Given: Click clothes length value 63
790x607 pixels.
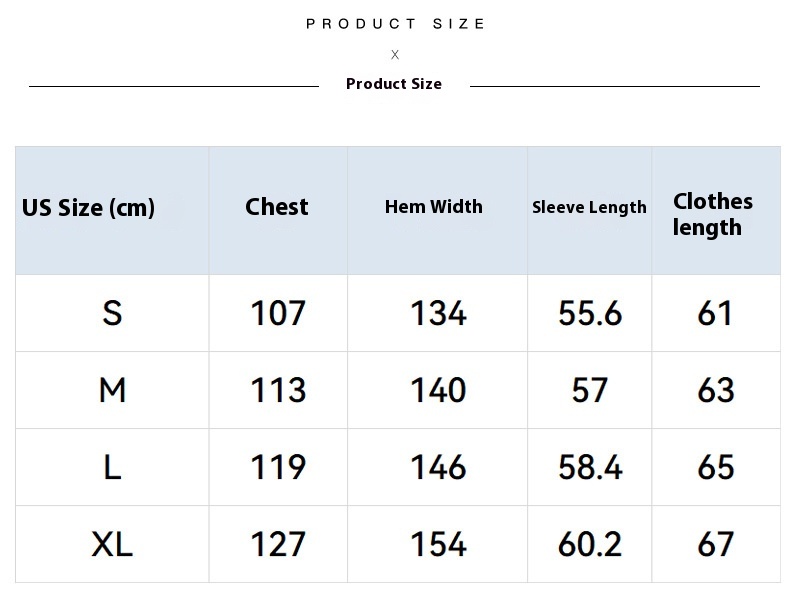Looking at the screenshot, I should click(716, 390).
